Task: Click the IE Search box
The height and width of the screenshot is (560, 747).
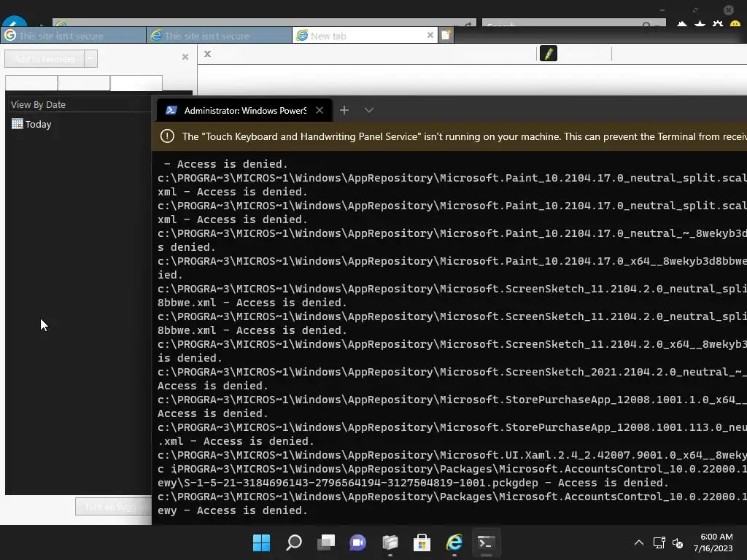Action: point(574,23)
